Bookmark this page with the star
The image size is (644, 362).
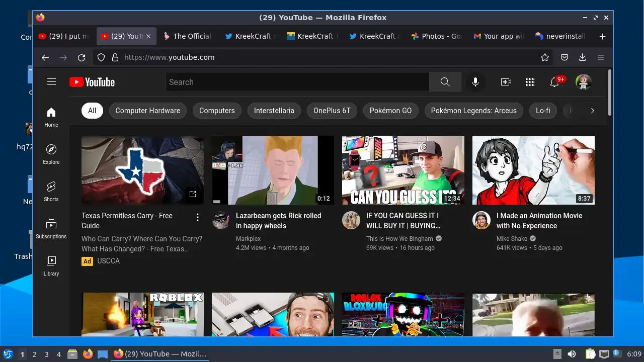(x=545, y=57)
